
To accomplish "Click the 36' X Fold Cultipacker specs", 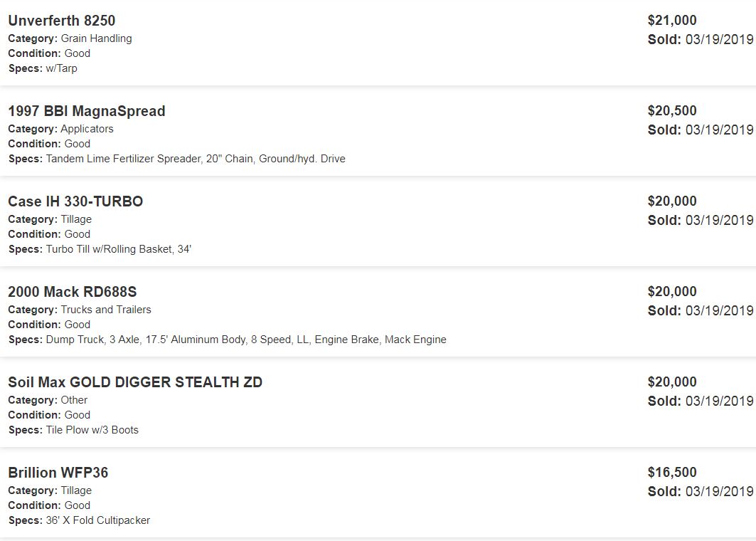I will click(x=97, y=520).
